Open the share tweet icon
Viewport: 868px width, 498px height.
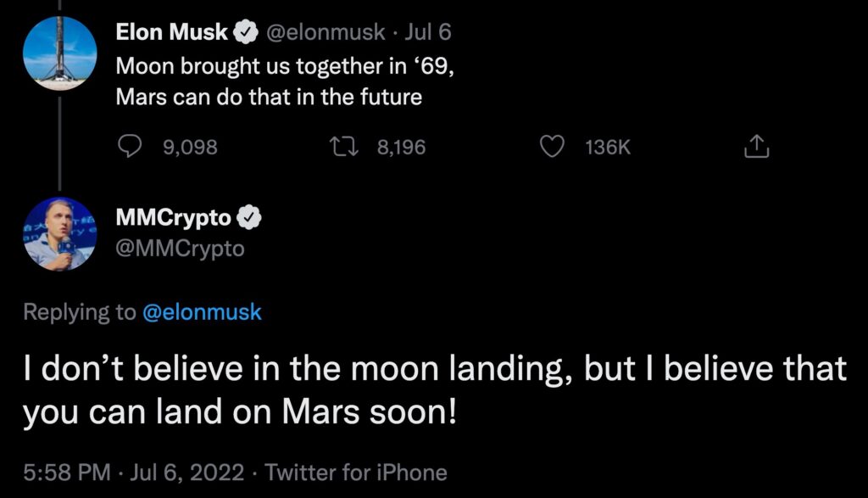point(755,148)
